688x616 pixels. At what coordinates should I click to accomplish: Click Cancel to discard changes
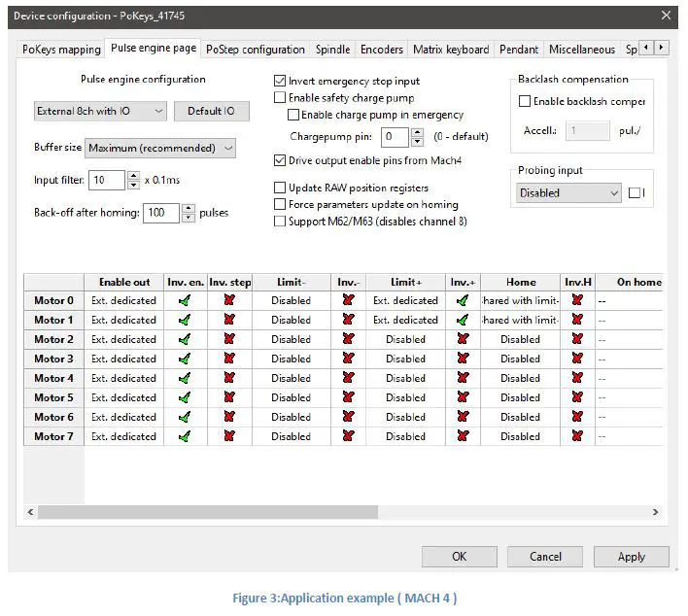click(545, 557)
